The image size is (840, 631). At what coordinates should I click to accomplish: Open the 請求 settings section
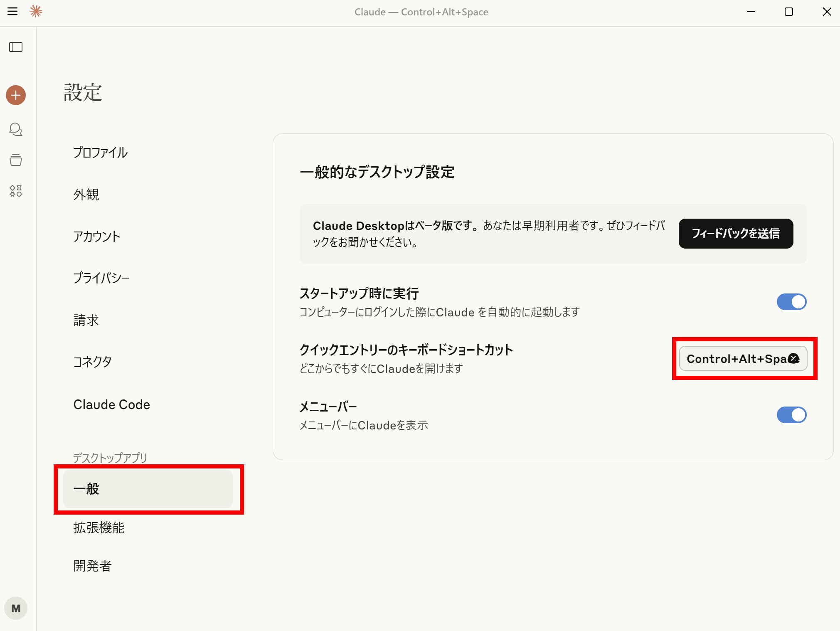click(x=148, y=320)
